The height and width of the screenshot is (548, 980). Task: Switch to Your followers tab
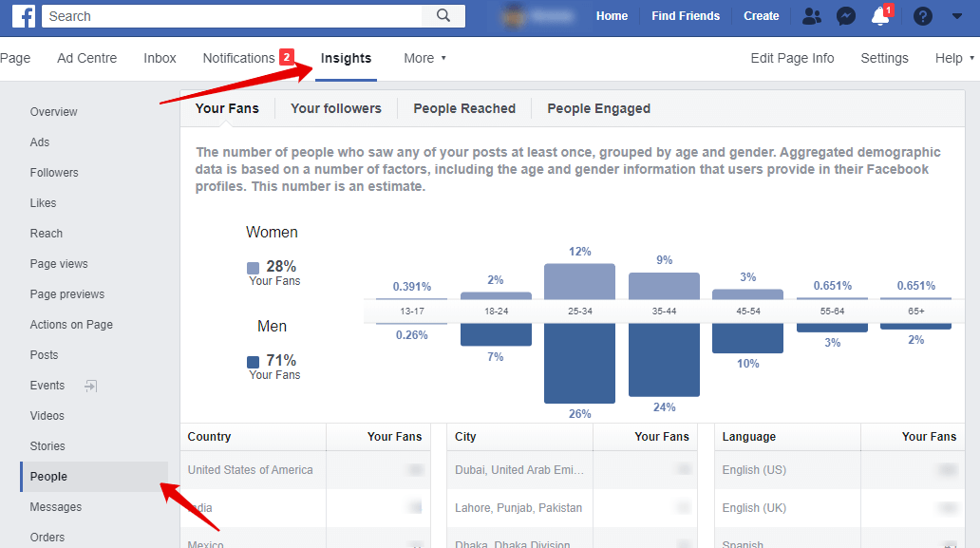[335, 108]
